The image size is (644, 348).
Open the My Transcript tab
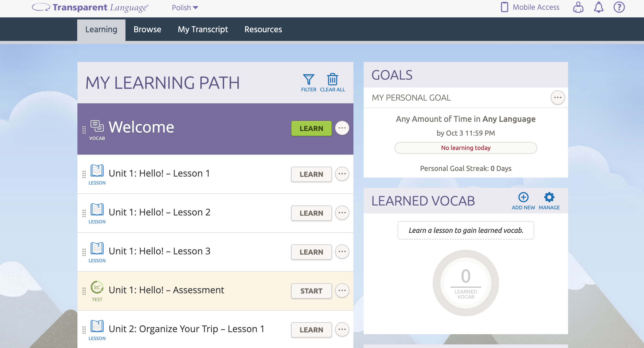click(x=203, y=29)
